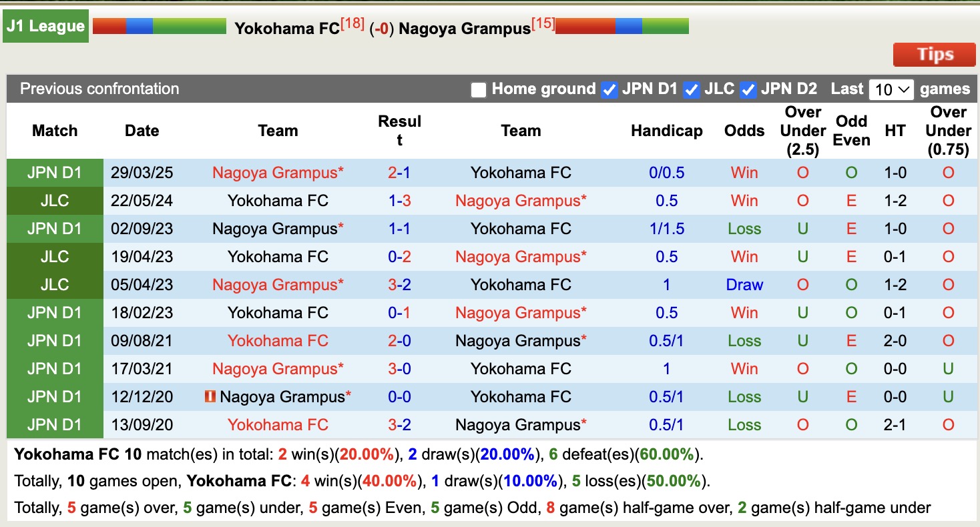Disable the JPN D1 filter checkbox
Viewport: 980px width, 527px height.
(x=609, y=89)
